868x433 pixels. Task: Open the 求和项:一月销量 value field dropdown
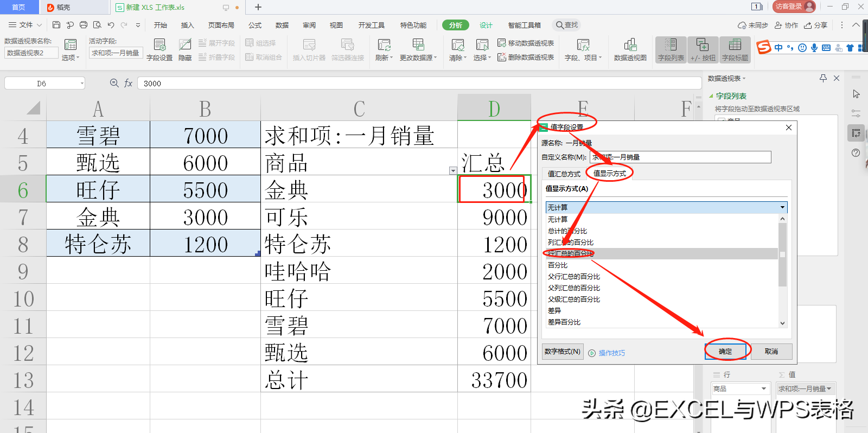[829, 389]
